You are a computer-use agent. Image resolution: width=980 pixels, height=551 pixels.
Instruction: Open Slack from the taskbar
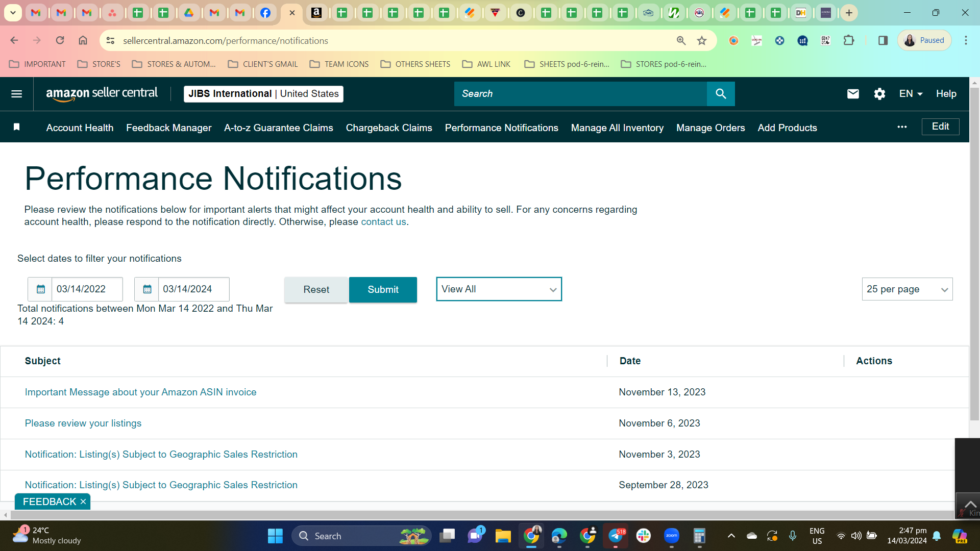click(x=644, y=536)
